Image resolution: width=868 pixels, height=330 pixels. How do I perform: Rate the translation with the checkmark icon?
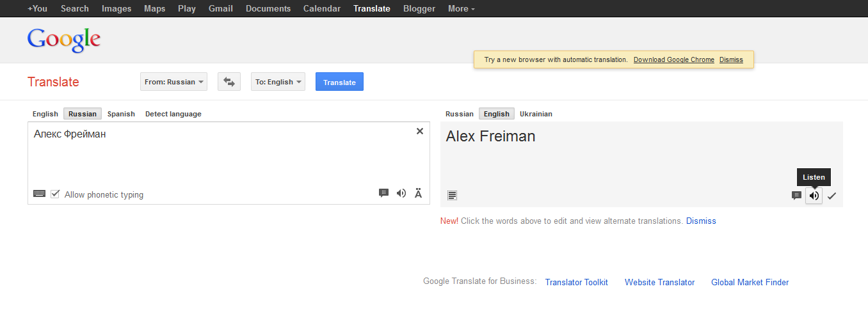point(832,196)
